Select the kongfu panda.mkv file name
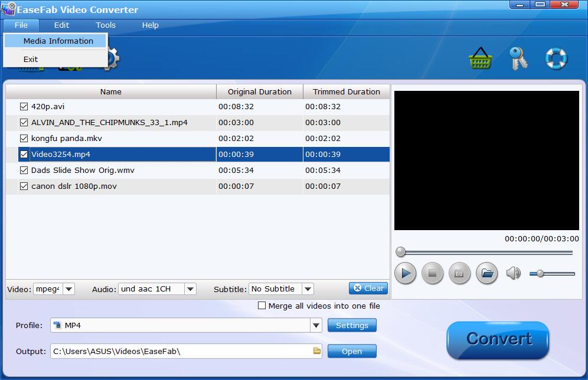 click(x=66, y=139)
